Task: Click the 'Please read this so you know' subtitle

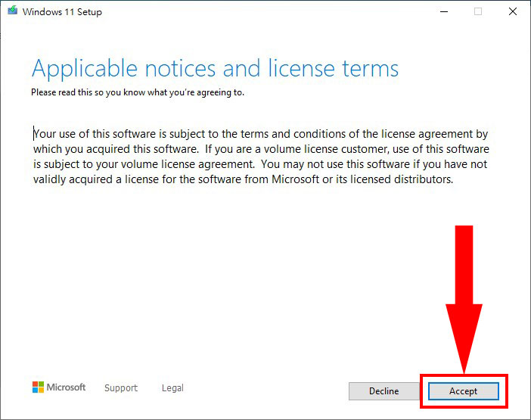Action: tap(138, 92)
